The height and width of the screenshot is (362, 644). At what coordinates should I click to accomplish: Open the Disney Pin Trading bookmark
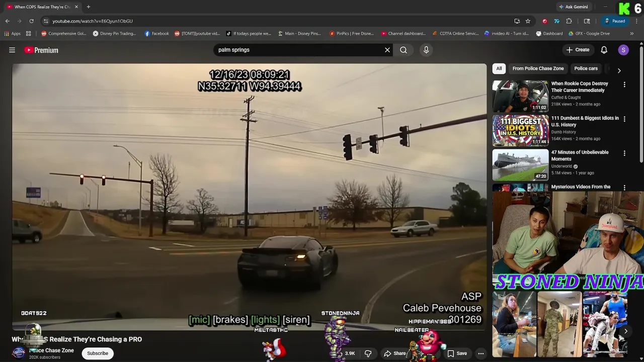click(x=114, y=34)
